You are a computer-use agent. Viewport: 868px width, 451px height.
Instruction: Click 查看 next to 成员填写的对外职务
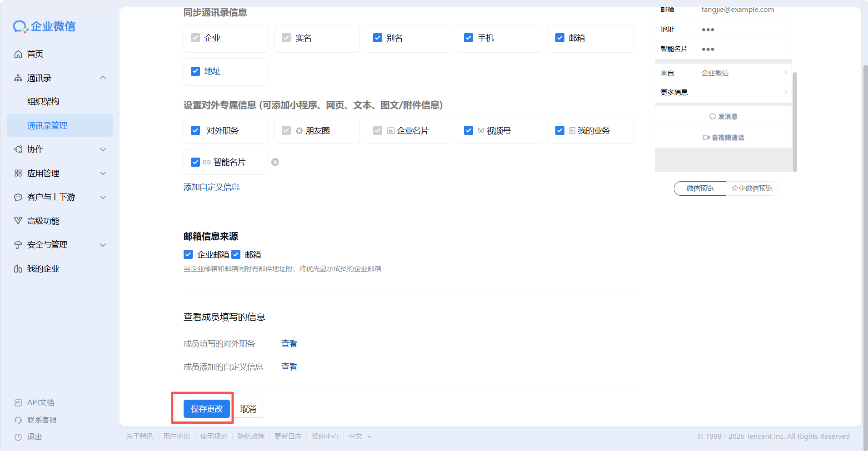pyautogui.click(x=289, y=344)
